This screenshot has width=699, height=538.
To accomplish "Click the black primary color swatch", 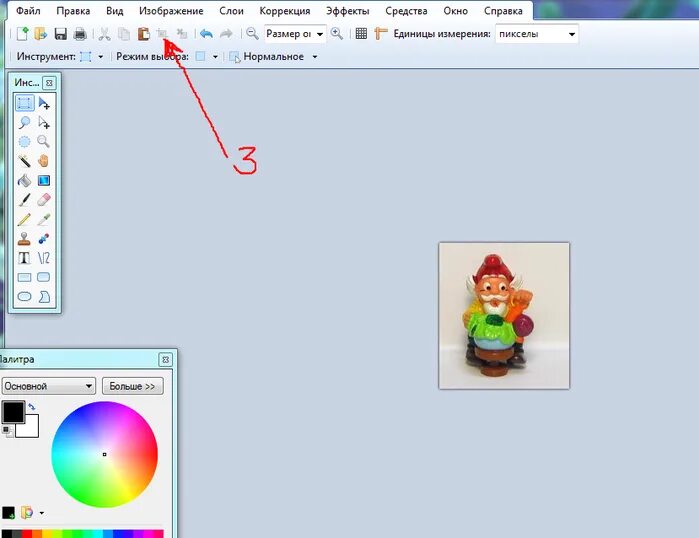I will 13,411.
